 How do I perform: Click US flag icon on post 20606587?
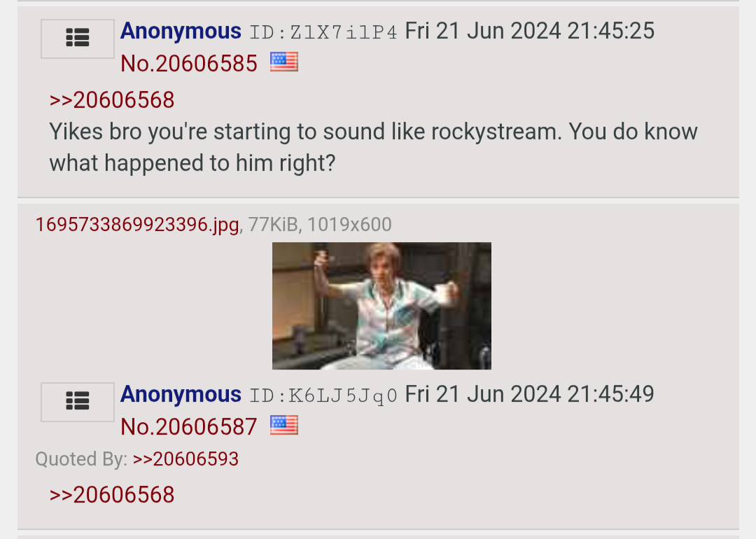point(284,425)
